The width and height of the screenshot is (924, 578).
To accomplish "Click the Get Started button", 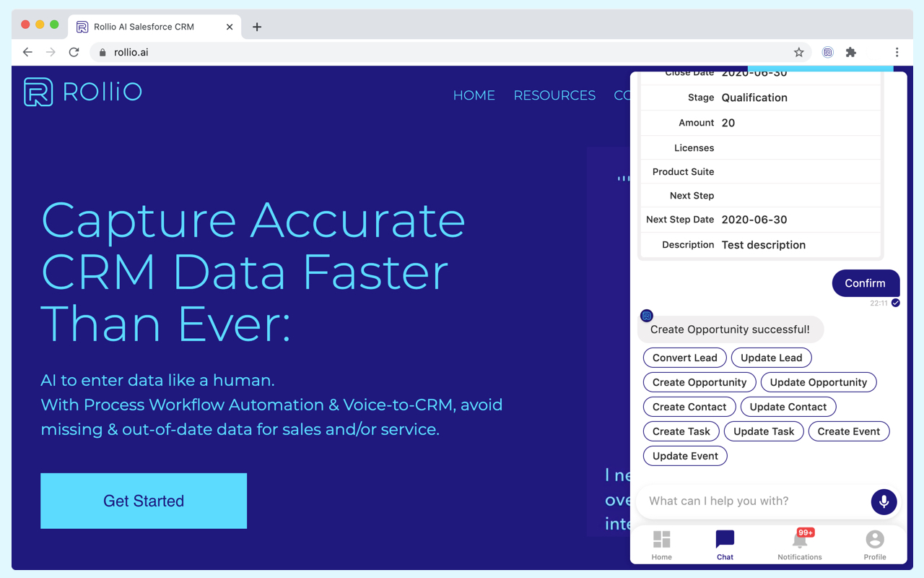I will (x=144, y=501).
